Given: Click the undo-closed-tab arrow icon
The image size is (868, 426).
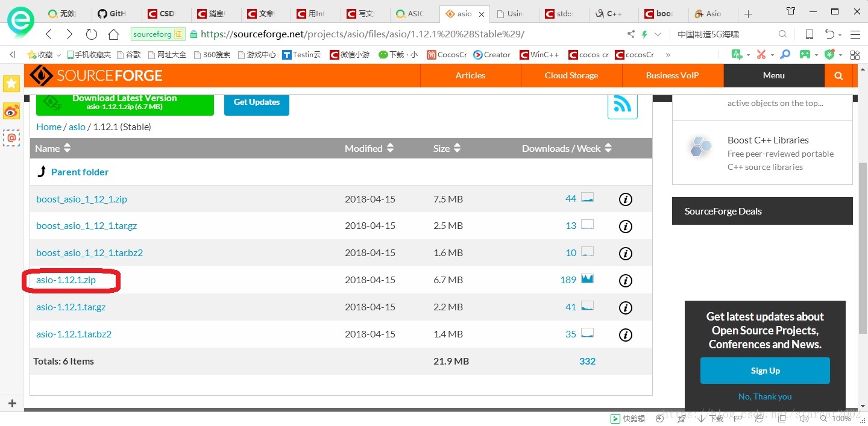Looking at the screenshot, I should click(830, 34).
